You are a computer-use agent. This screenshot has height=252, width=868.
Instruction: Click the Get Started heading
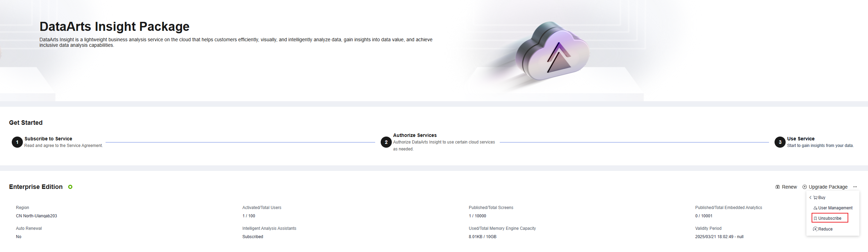point(26,123)
